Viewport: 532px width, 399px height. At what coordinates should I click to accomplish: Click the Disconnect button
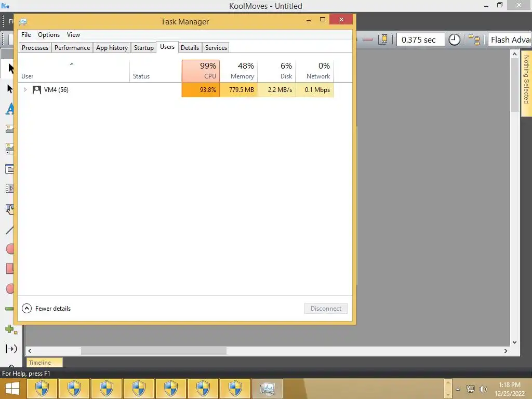point(326,309)
